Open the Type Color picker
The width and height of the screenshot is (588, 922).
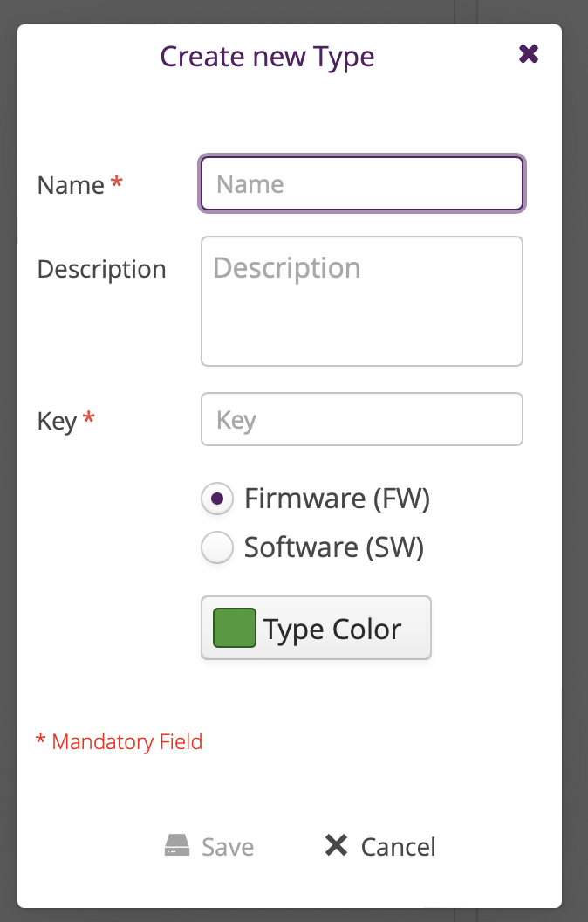(316, 628)
